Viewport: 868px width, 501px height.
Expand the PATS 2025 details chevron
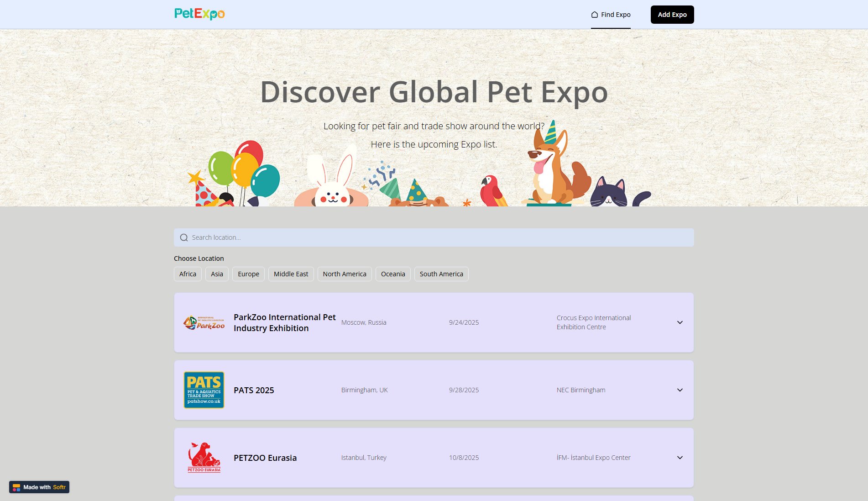click(x=680, y=390)
